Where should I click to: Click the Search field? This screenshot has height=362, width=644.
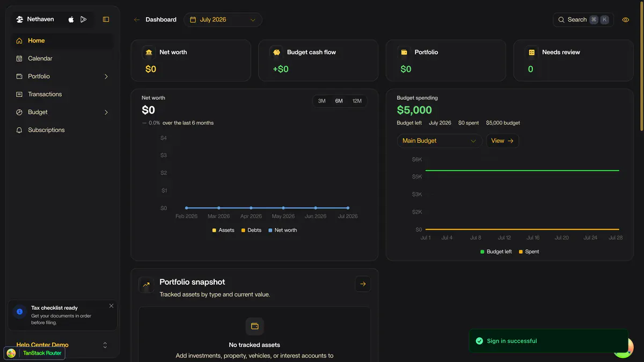tap(583, 20)
